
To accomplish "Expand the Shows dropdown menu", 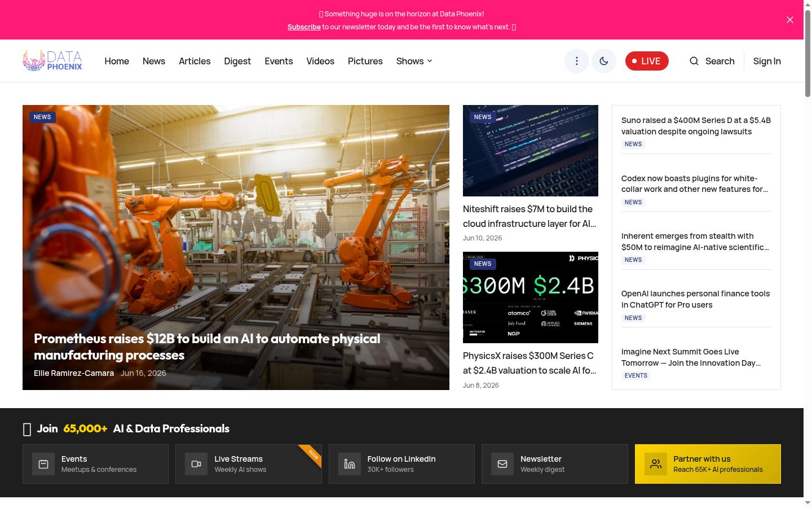I will [414, 61].
